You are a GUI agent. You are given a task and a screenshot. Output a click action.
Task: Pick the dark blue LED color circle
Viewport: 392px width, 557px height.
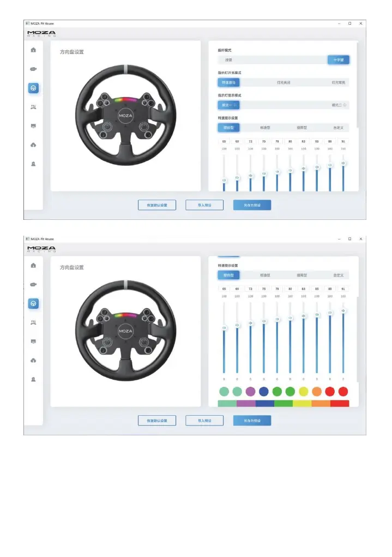(x=264, y=392)
